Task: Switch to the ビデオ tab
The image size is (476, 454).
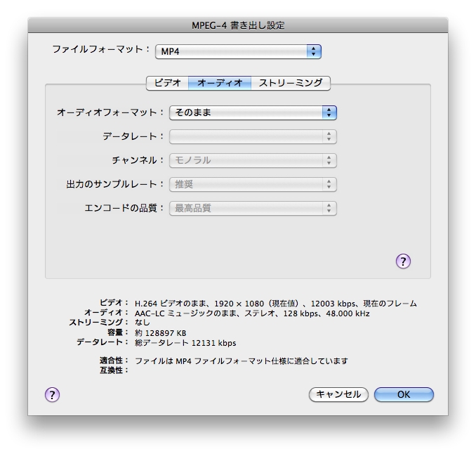Action: [x=167, y=83]
